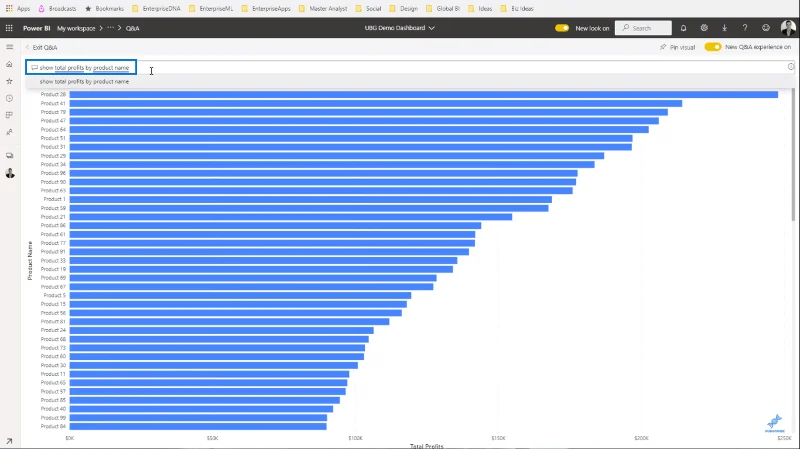Open the feedback smiley icon
This screenshot has height=449, width=800.
[766, 28]
